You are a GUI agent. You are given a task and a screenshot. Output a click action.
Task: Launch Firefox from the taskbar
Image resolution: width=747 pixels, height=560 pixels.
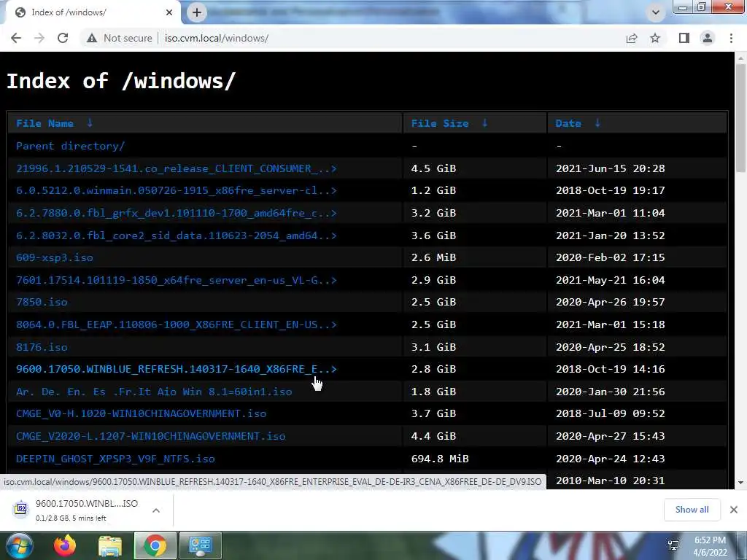pyautogui.click(x=65, y=545)
